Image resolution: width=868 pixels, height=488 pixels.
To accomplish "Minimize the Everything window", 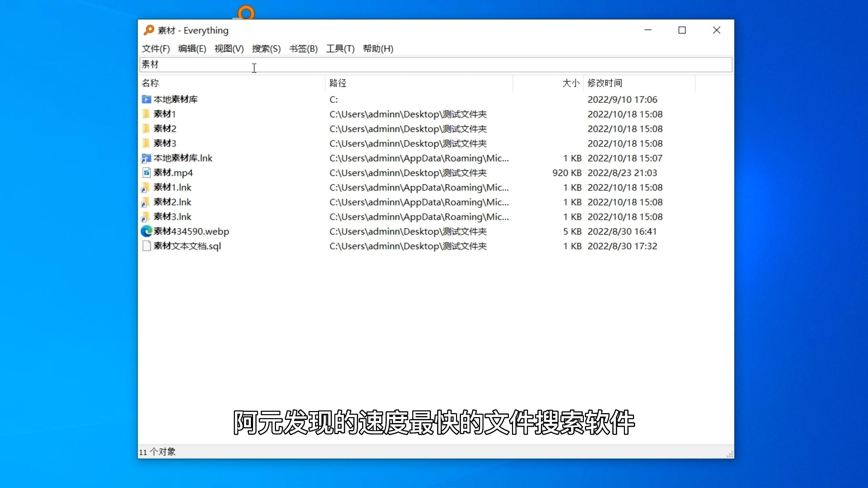I will [648, 30].
